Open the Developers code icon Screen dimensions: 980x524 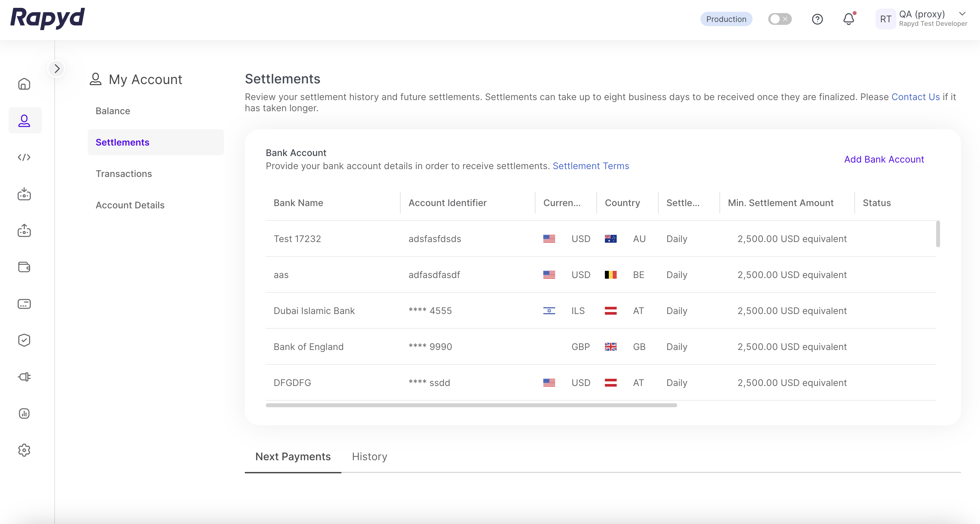24,157
